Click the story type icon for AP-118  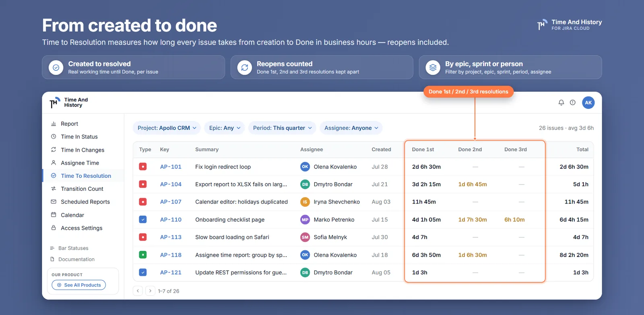click(x=143, y=255)
